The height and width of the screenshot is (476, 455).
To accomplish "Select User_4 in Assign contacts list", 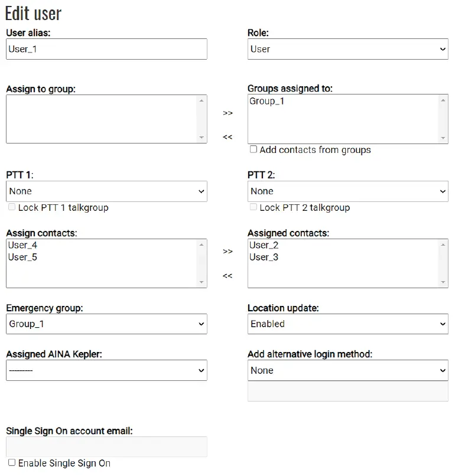I will tap(23, 245).
